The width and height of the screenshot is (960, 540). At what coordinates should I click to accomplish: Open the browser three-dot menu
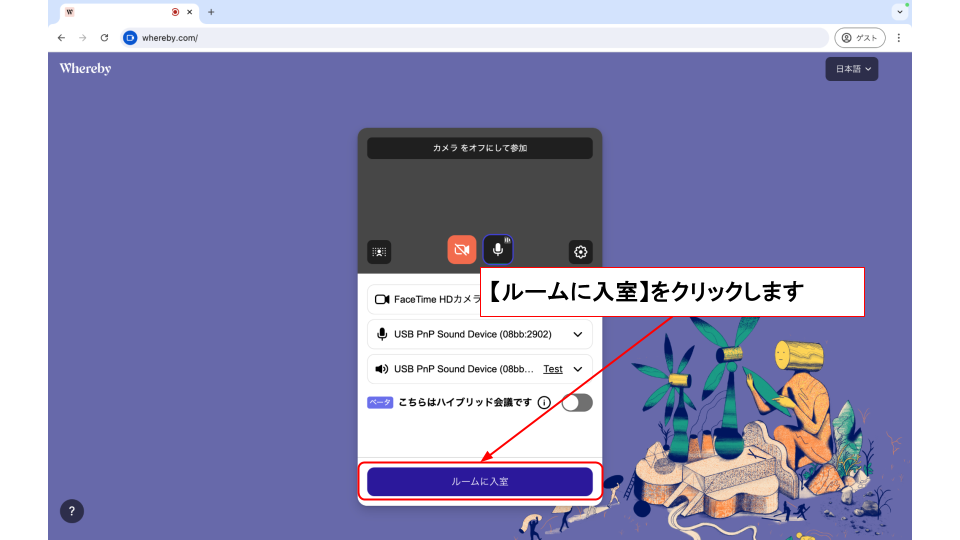click(x=898, y=38)
